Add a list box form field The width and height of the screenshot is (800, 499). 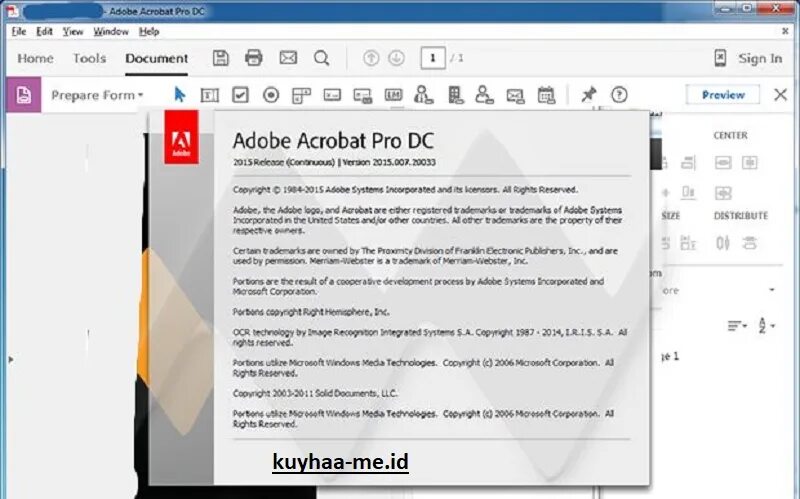(301, 95)
